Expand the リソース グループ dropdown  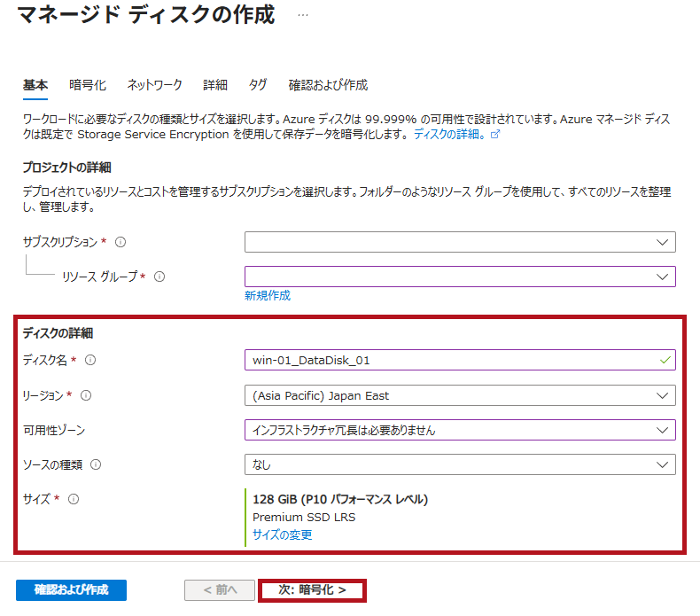(x=460, y=277)
